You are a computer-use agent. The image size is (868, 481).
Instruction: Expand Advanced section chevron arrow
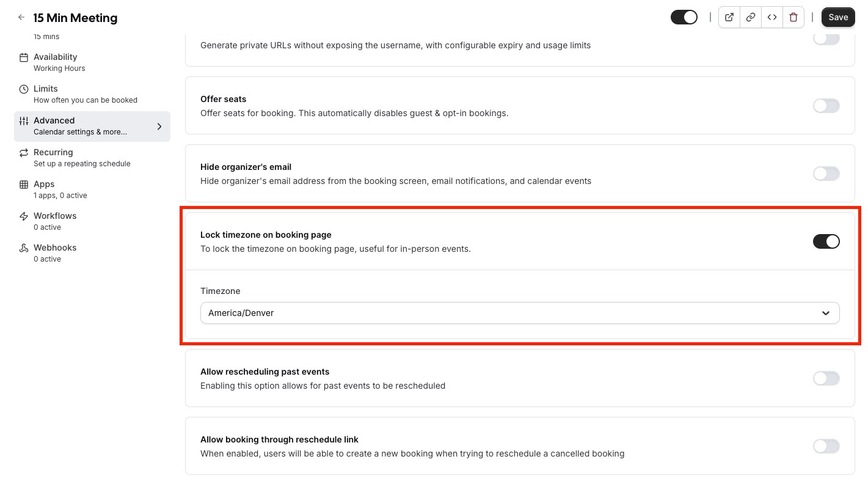click(159, 127)
